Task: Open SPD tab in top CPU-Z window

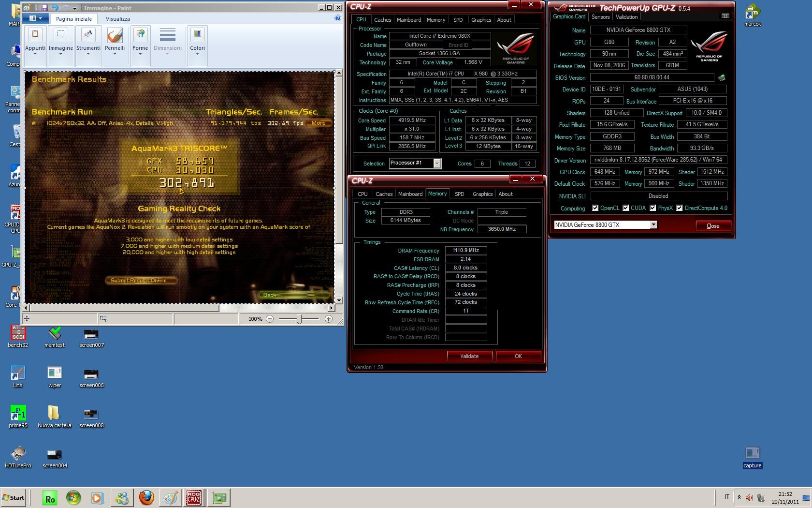Action: coord(458,20)
